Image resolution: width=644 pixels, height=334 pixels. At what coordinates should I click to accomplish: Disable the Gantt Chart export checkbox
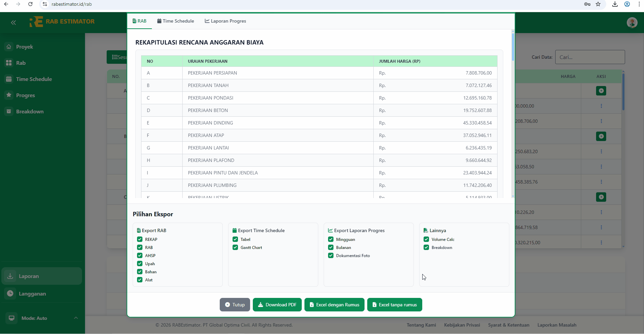pos(235,247)
